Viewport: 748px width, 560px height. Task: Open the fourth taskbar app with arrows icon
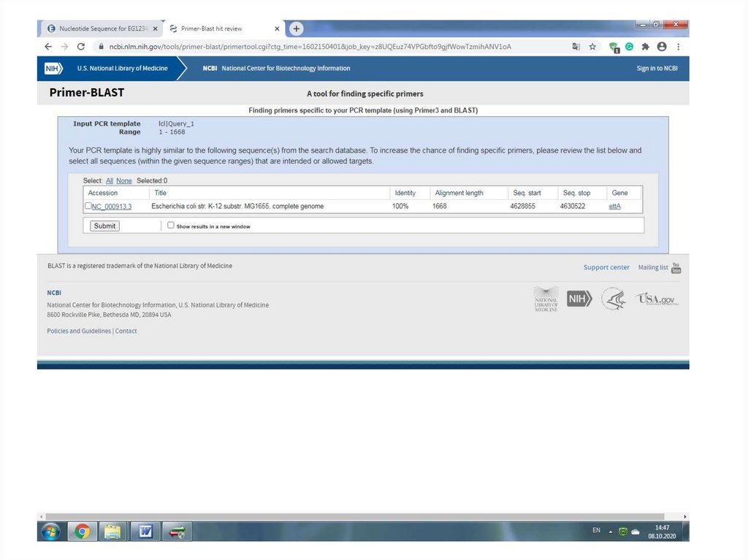[x=177, y=532]
